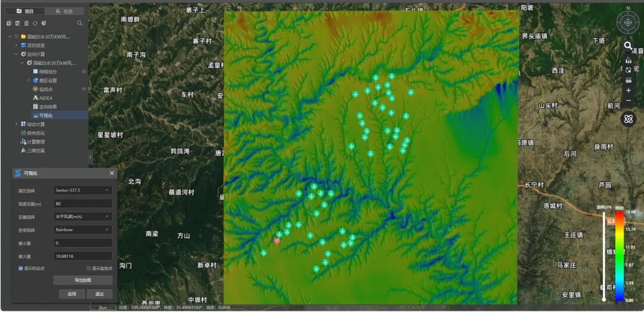Click the compass navigation widget
The height and width of the screenshot is (312, 644).
(627, 22)
